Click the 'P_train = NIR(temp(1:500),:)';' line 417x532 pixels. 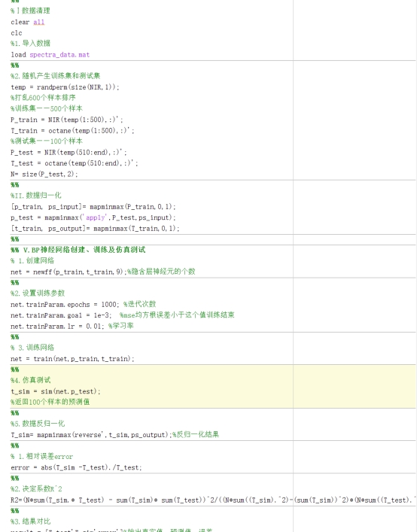67,120
